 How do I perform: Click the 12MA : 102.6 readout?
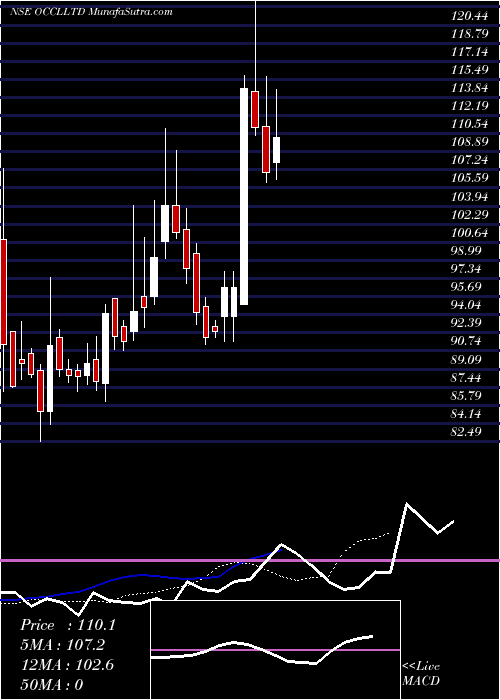click(x=67, y=665)
